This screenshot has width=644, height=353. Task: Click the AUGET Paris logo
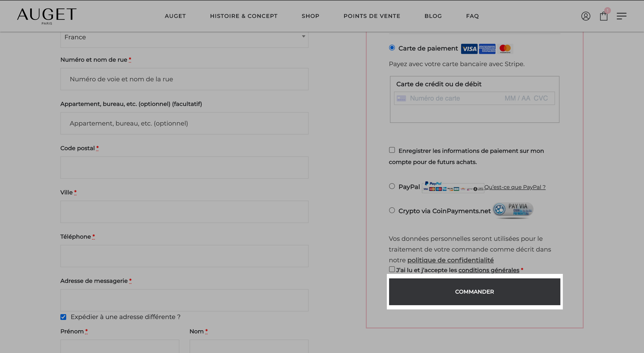tap(47, 16)
